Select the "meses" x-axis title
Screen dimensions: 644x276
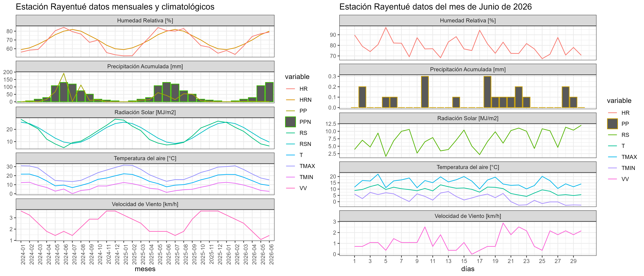coord(145,269)
